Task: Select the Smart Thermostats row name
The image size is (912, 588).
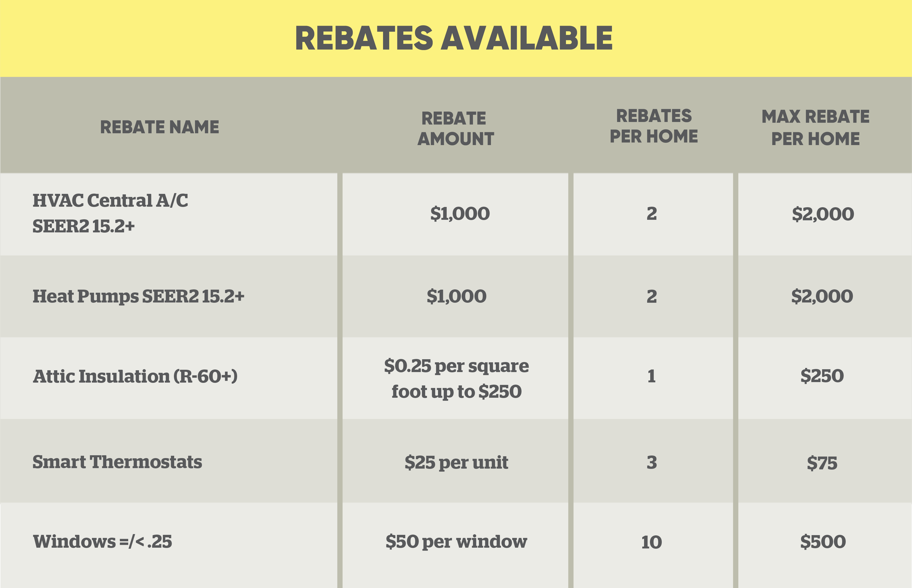Action: pyautogui.click(x=117, y=462)
